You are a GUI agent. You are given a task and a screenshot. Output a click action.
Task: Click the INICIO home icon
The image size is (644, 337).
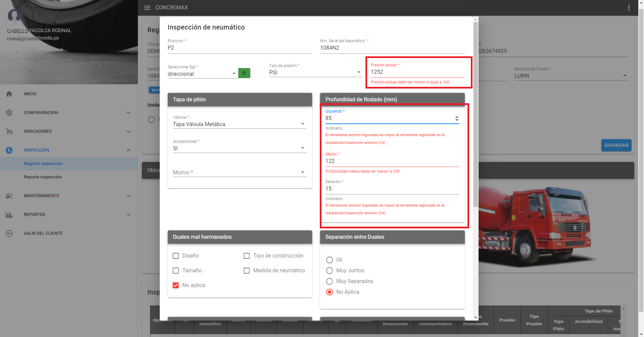tap(9, 94)
